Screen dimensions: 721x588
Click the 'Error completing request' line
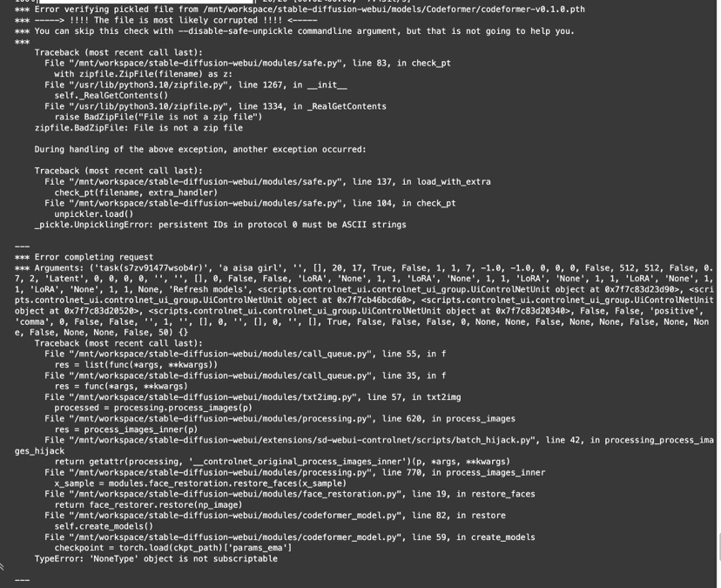point(84,257)
